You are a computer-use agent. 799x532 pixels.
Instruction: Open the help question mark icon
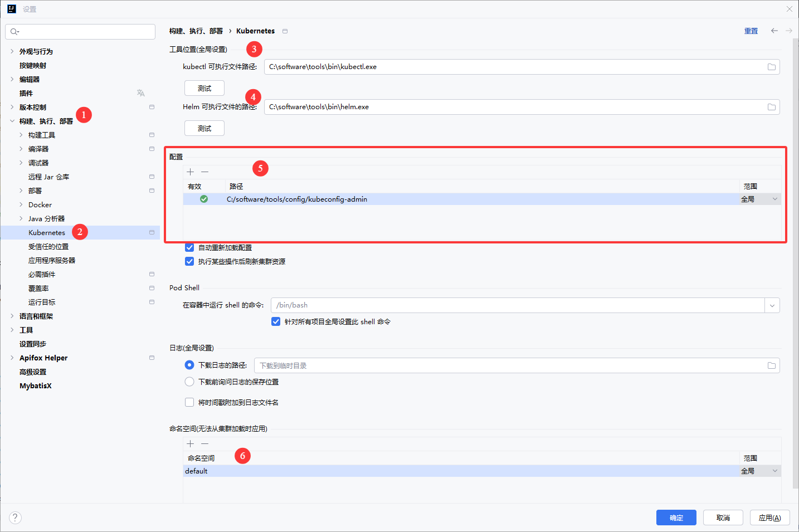pyautogui.click(x=16, y=518)
